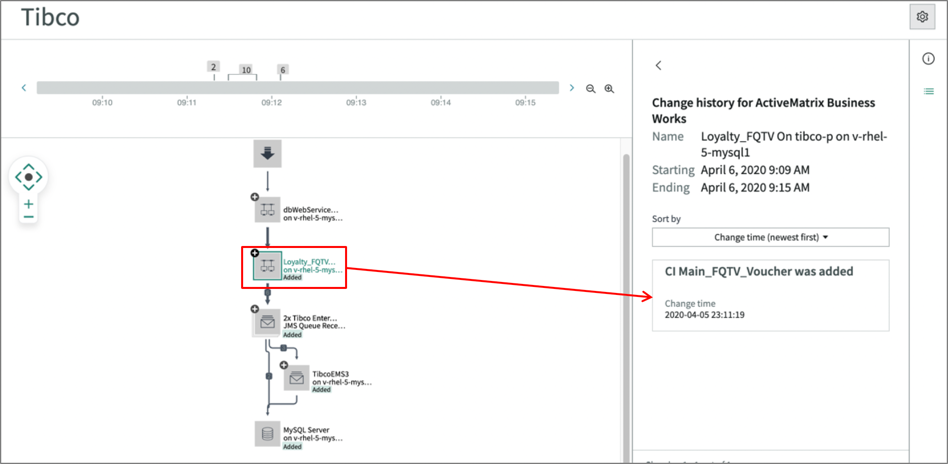
Task: Click timeline marker labeled 2
Action: click(213, 67)
